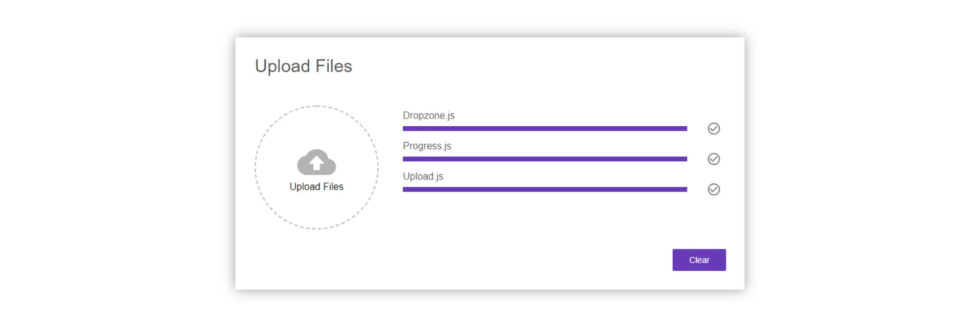980x327 pixels.
Task: Click the Dropzone.js progress bar
Action: [544, 128]
